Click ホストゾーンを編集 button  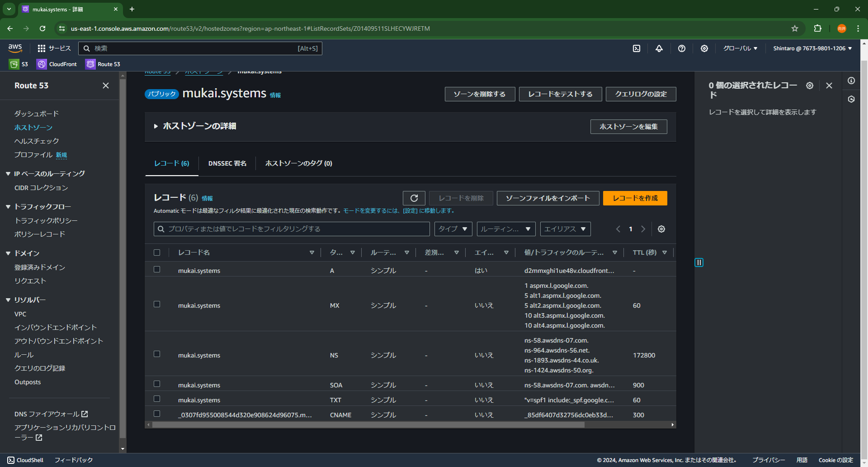pos(629,127)
